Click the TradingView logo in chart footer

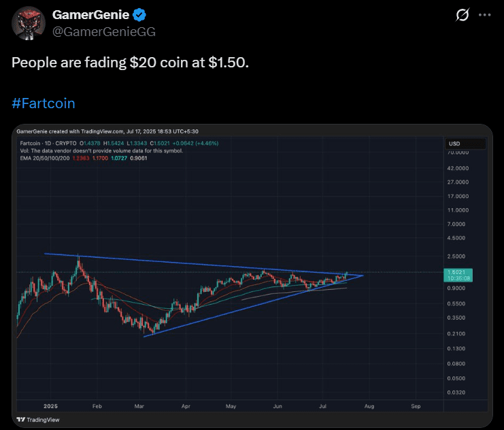pyautogui.click(x=38, y=420)
